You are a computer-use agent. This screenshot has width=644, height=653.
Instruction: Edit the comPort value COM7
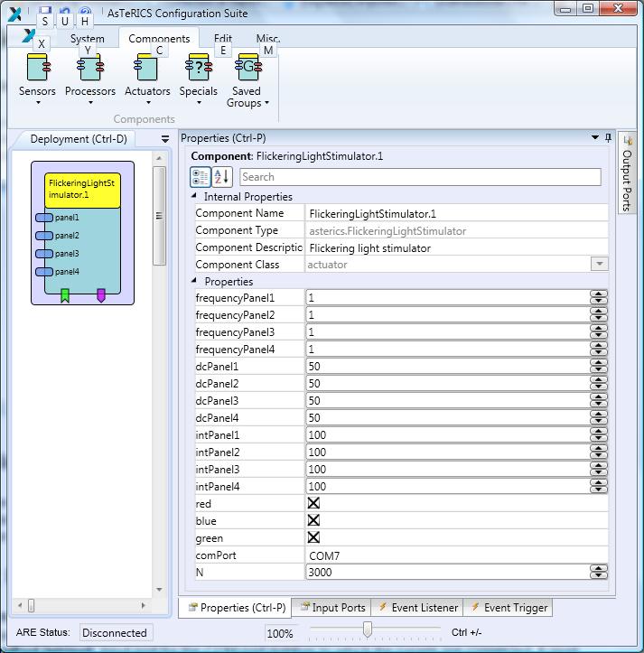pos(456,555)
